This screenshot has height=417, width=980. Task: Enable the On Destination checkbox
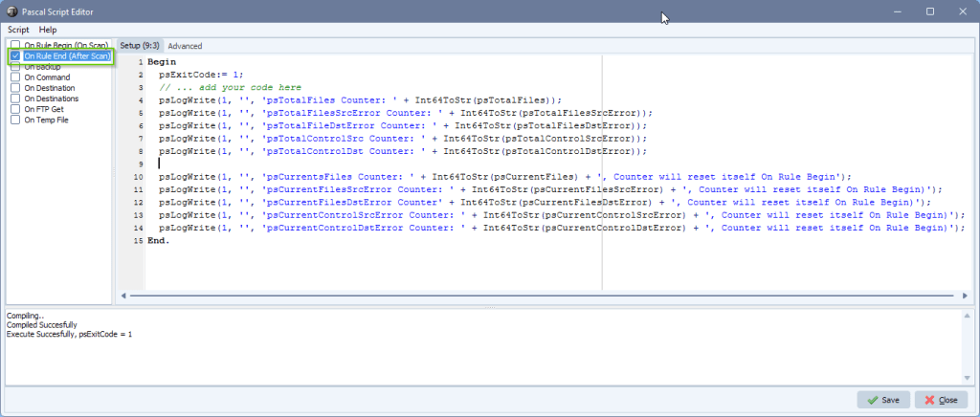tap(15, 88)
